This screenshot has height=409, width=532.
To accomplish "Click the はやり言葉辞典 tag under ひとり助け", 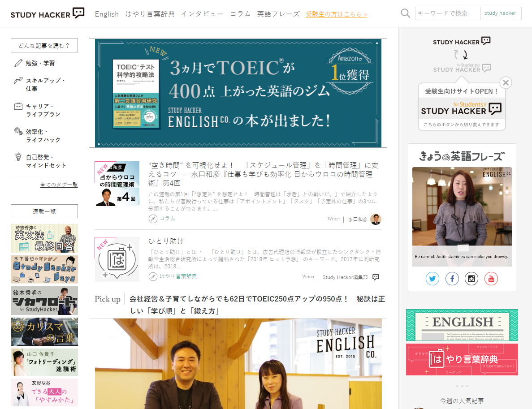I will tap(178, 276).
